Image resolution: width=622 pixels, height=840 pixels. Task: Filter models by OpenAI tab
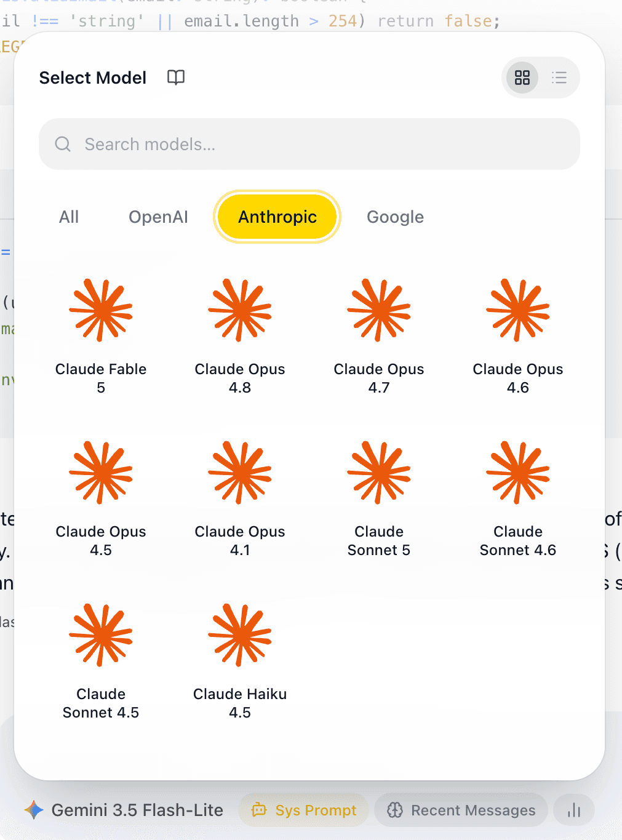(x=158, y=217)
